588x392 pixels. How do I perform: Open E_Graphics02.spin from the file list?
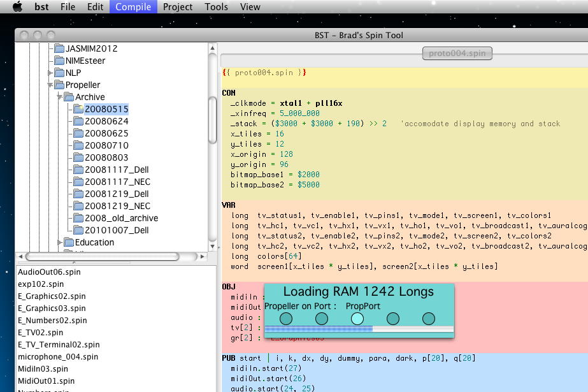point(52,296)
